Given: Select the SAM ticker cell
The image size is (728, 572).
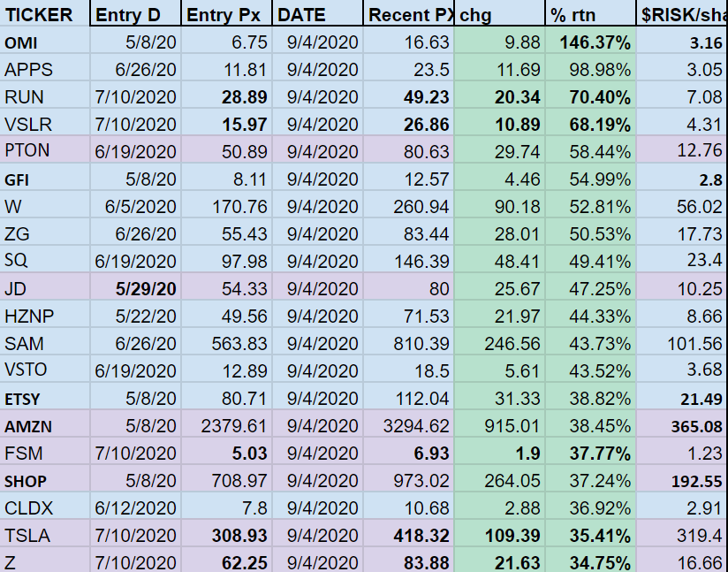Looking at the screenshot, I should [x=44, y=341].
